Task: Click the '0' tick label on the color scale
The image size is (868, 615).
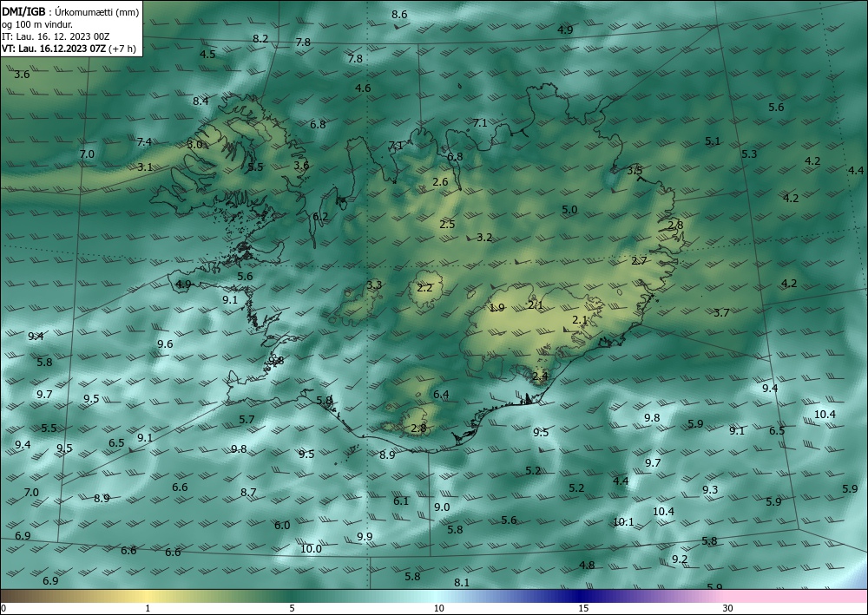Action: tap(3, 608)
